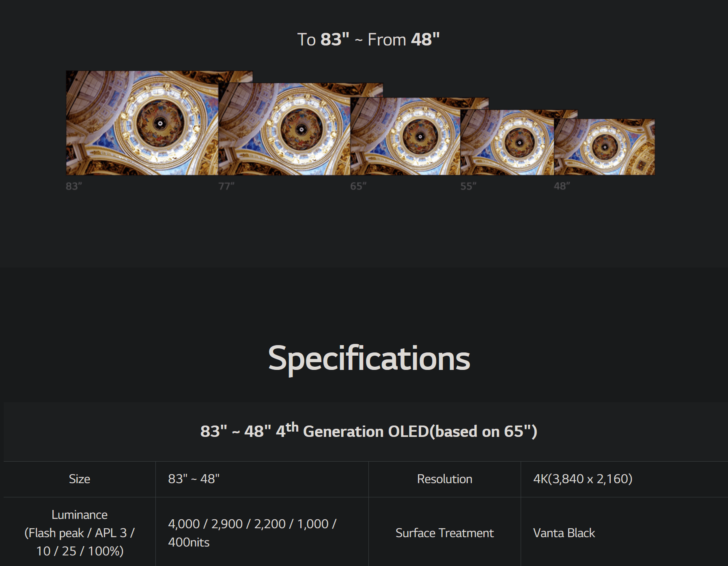This screenshot has height=566, width=728.
Task: Click the 48″ size label under images
Action: point(562,186)
